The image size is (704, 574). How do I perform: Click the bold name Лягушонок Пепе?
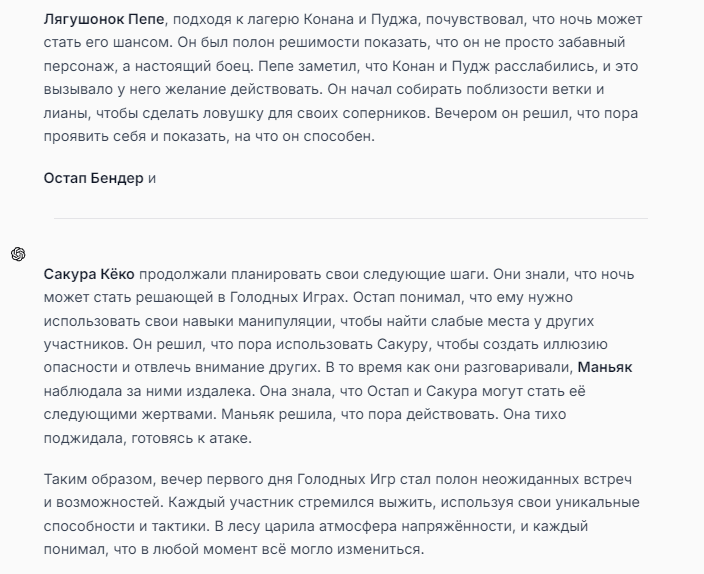(x=104, y=19)
